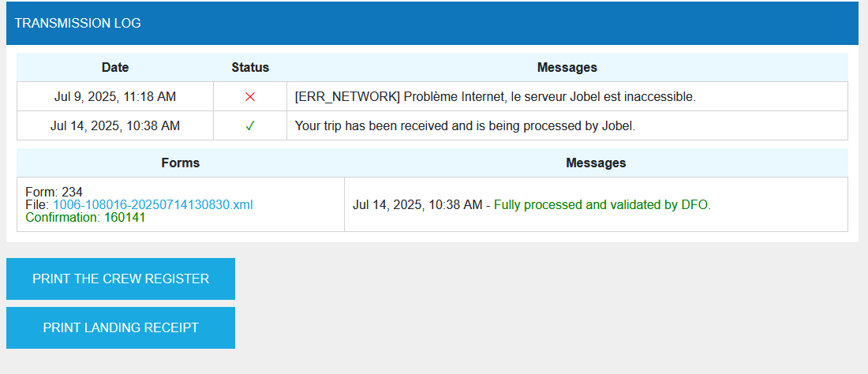Image resolution: width=868 pixels, height=374 pixels.
Task: Click the Jul 14 timestamp in the forms message
Action: (x=417, y=205)
